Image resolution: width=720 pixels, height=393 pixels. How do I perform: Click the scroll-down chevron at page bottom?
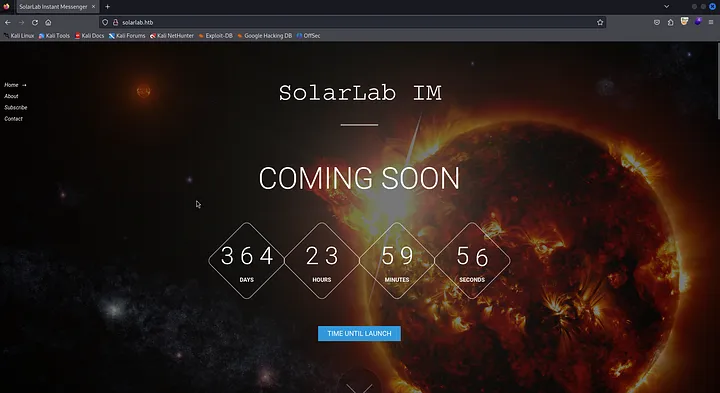pos(360,388)
